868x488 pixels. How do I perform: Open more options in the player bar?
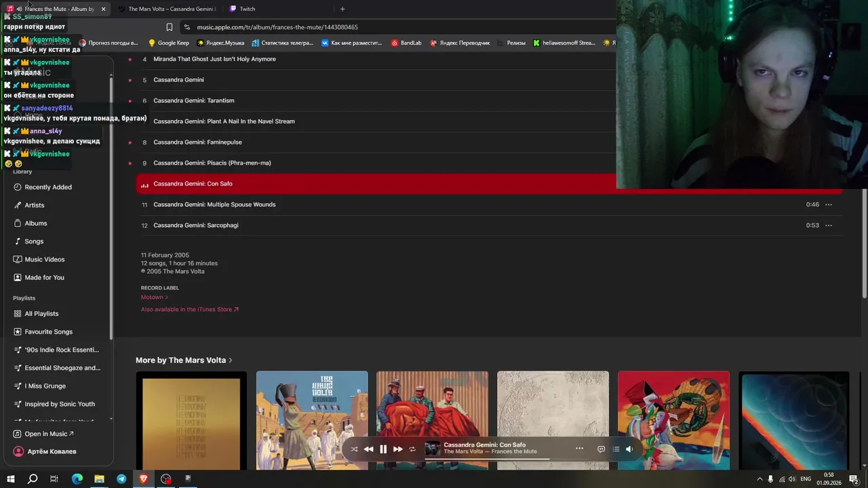click(579, 448)
